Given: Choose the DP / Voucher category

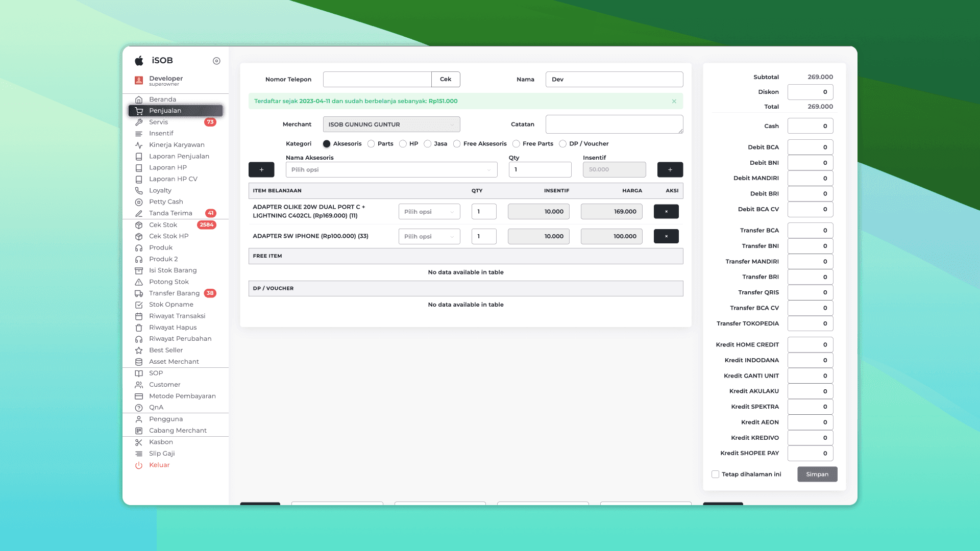Looking at the screenshot, I should [x=562, y=144].
